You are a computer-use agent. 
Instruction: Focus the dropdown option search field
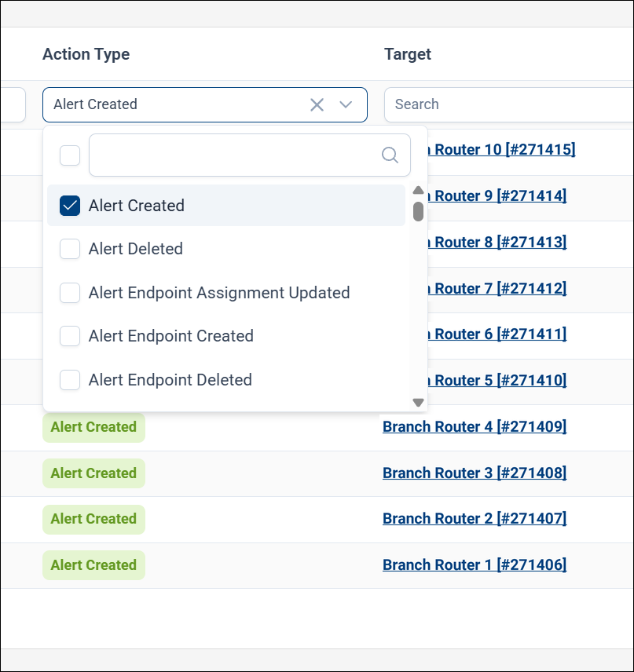pyautogui.click(x=250, y=155)
